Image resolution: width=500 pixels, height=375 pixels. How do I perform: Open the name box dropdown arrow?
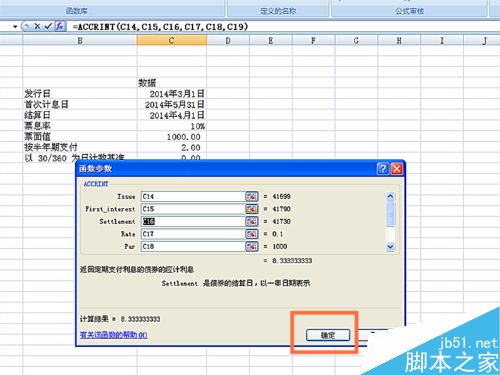pos(15,27)
